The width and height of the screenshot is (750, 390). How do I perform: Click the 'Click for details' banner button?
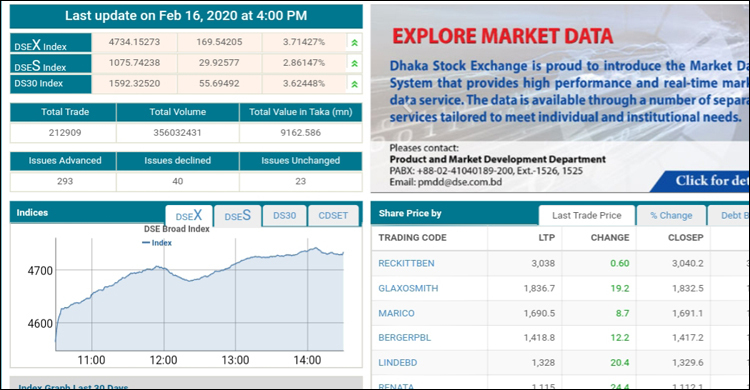pos(701,181)
